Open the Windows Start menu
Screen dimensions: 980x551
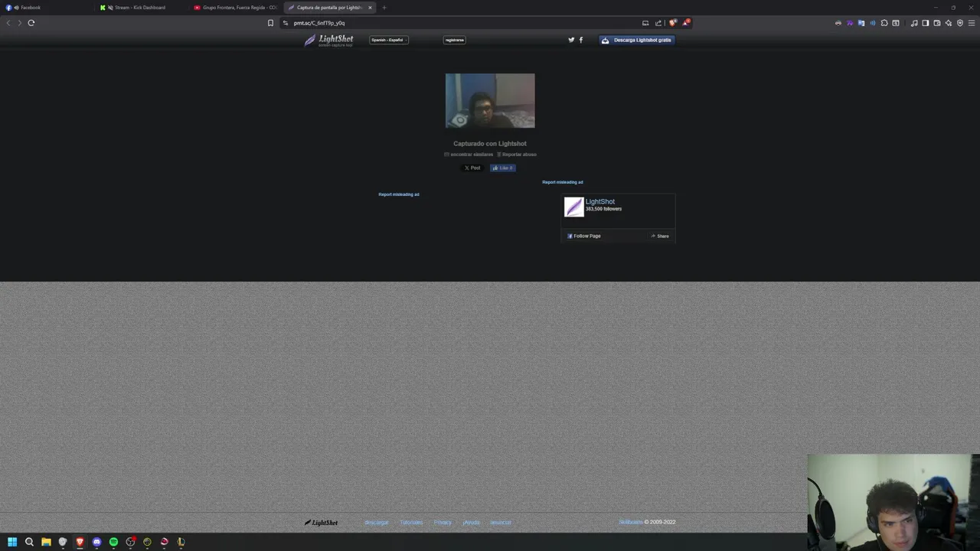pyautogui.click(x=12, y=542)
